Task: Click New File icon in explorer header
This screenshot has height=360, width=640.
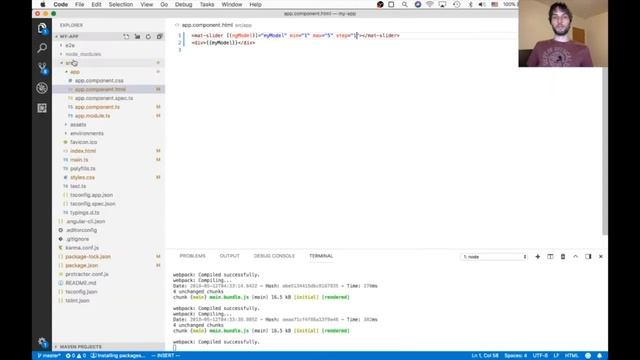Action: point(126,36)
